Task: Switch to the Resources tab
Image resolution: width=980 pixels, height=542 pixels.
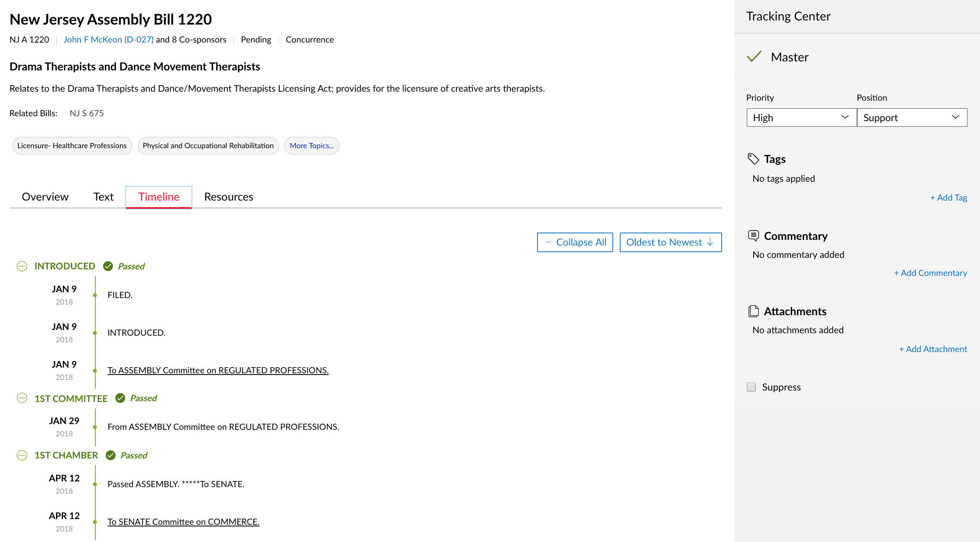Action: (x=228, y=197)
